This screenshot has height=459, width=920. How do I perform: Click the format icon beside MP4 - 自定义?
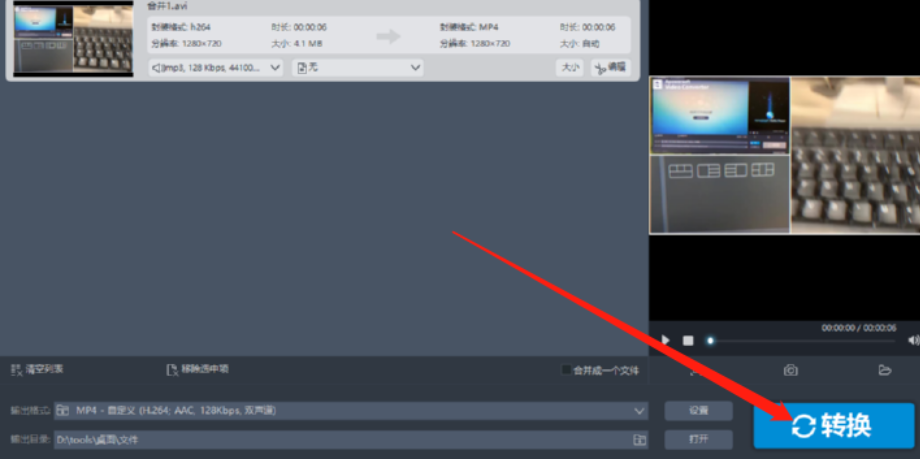coord(63,411)
